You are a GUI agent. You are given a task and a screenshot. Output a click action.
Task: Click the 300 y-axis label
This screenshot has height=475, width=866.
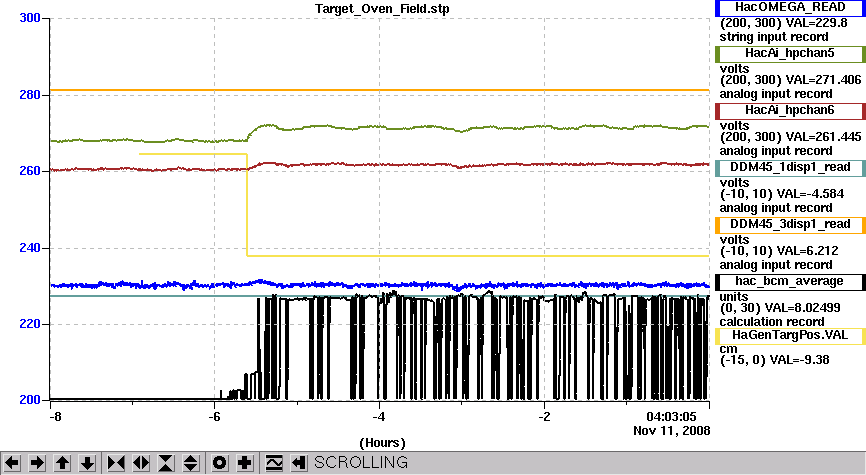pyautogui.click(x=29, y=18)
